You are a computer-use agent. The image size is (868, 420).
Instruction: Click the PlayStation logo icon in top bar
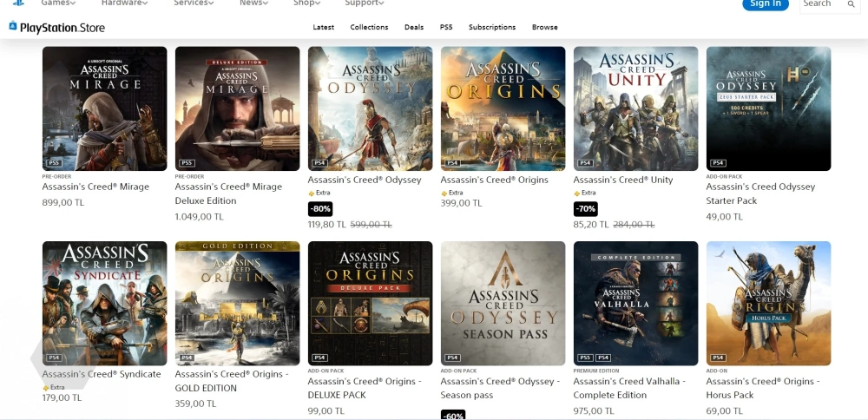pyautogui.click(x=17, y=3)
